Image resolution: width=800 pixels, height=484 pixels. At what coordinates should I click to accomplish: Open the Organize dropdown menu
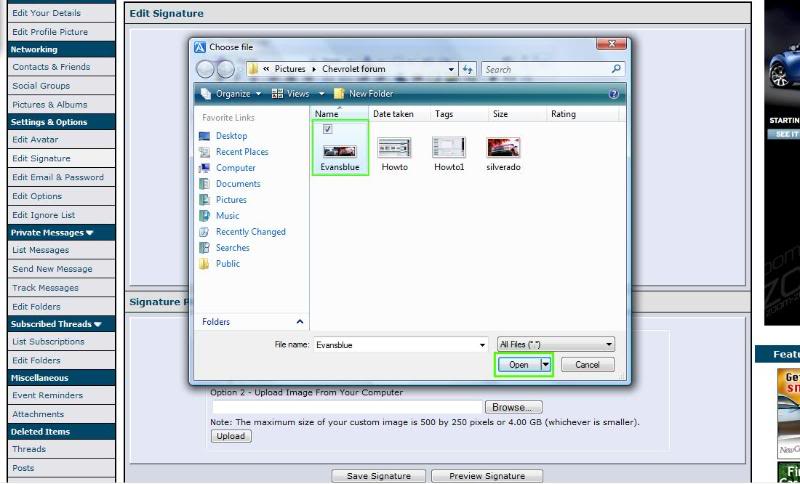click(x=232, y=94)
